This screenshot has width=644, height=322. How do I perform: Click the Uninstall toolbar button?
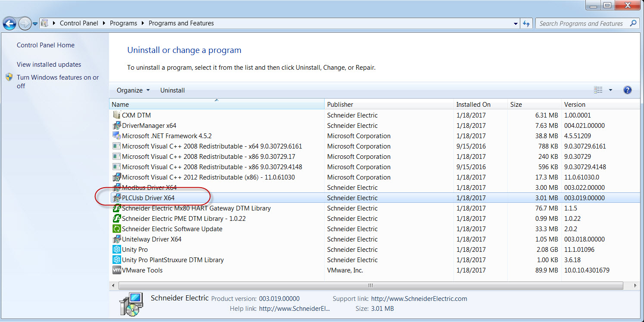pyautogui.click(x=172, y=90)
